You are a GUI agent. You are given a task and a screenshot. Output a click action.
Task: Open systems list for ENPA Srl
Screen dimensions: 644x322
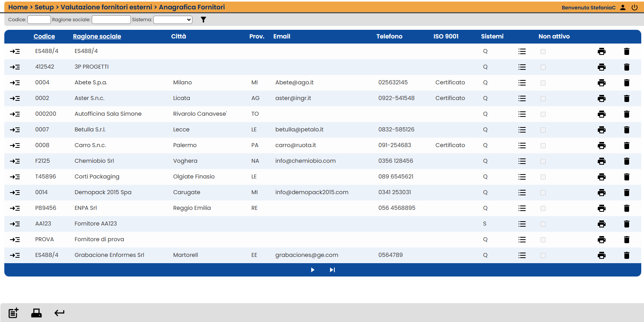tap(522, 208)
